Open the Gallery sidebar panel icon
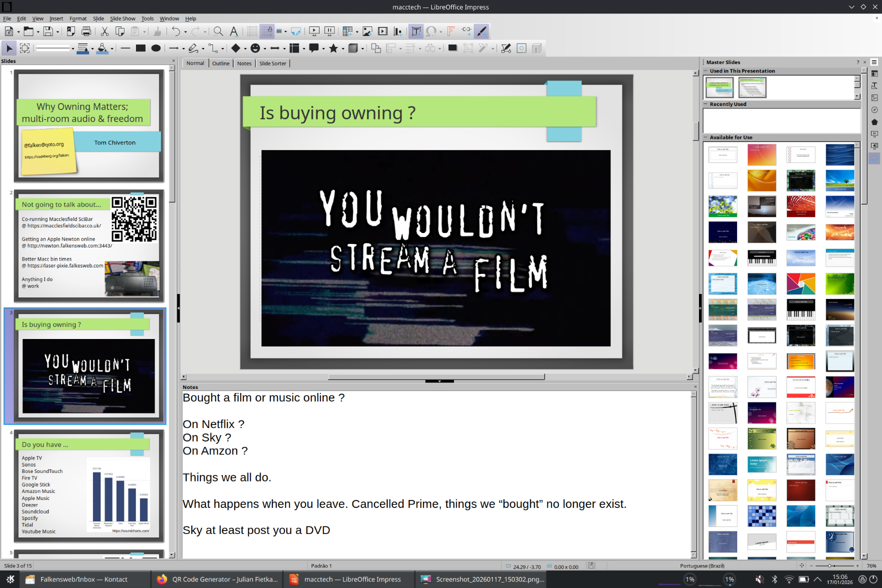Screen dimensions: 882x588 [874, 98]
